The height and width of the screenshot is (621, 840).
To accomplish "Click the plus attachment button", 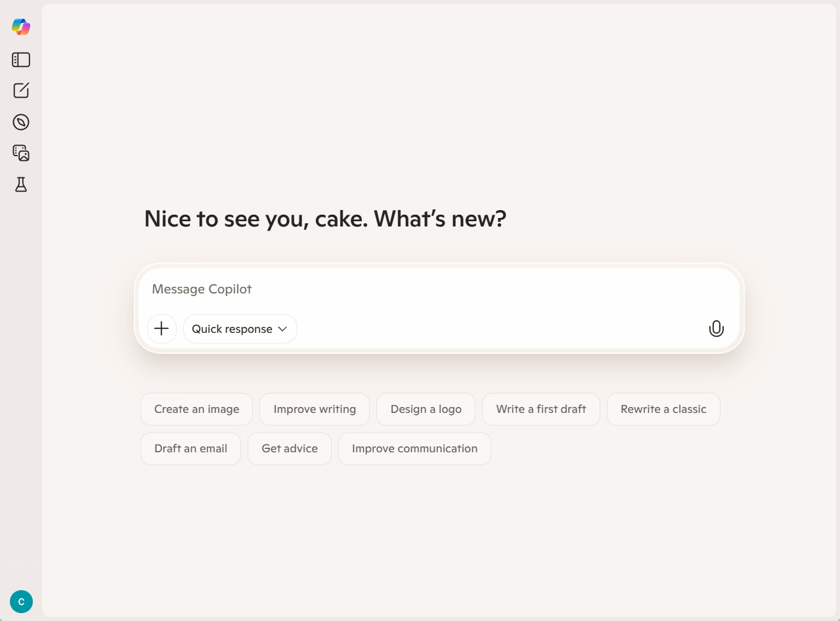I will click(162, 329).
